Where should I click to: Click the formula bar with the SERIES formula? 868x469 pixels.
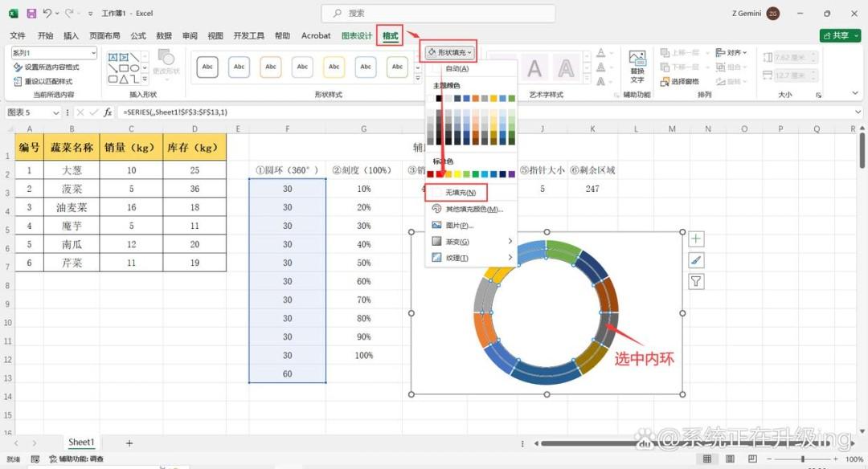pos(485,112)
